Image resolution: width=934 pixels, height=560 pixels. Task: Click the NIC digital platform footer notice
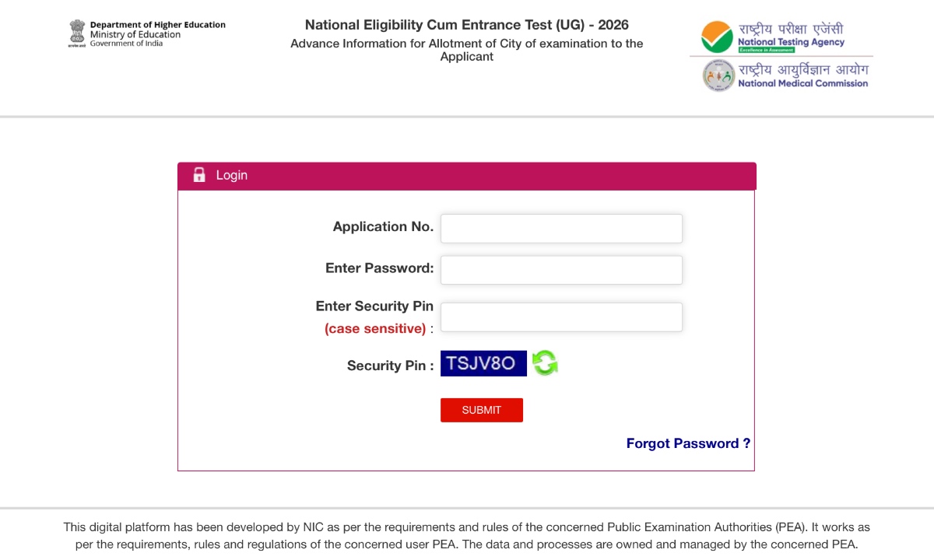466,536
